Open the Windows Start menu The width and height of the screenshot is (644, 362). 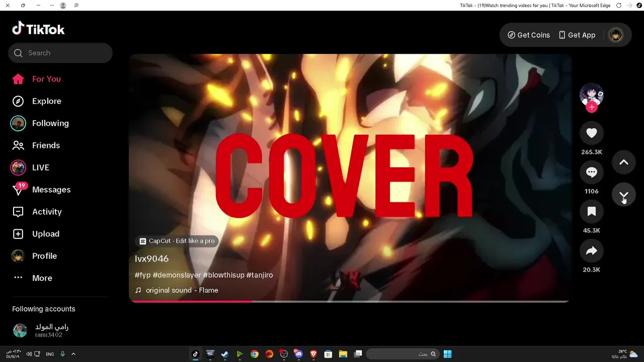[447, 354]
